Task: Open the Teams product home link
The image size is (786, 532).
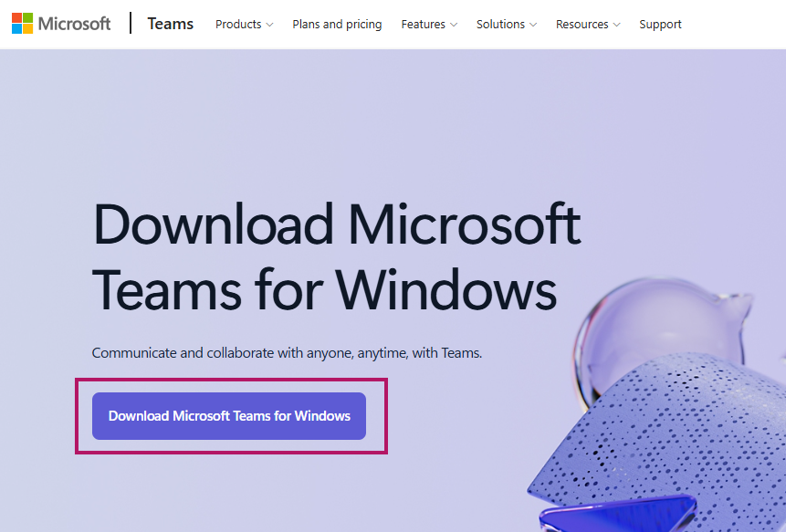Action: click(x=170, y=24)
